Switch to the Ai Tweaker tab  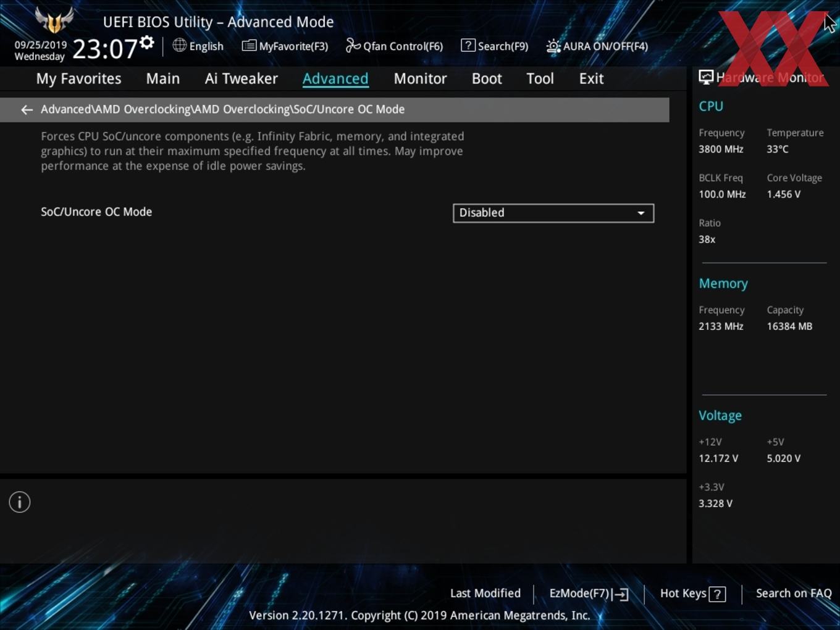click(241, 78)
